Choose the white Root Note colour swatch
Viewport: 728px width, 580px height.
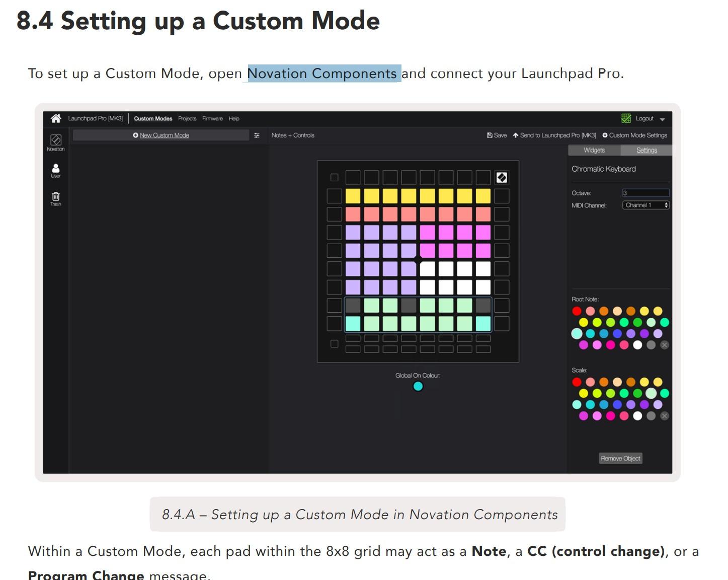(x=637, y=345)
